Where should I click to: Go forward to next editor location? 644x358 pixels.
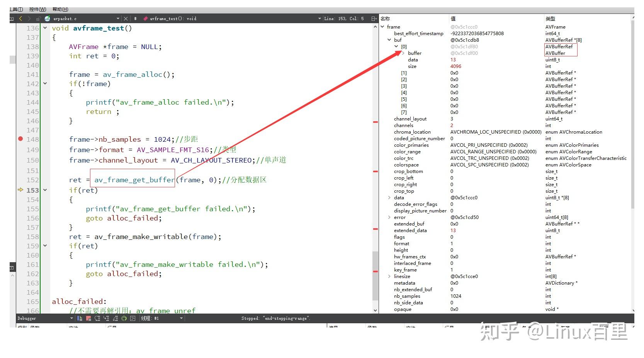click(29, 19)
